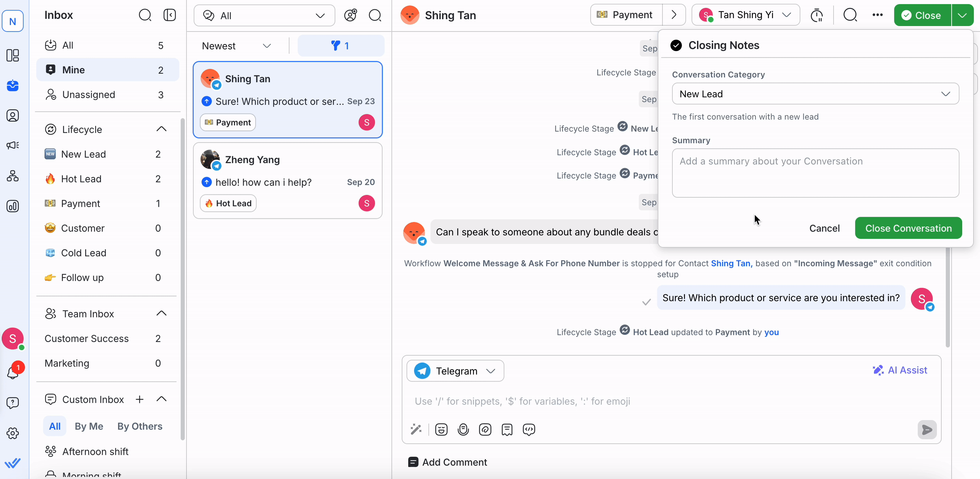980x479 pixels.
Task: Open Zheng Yang conversation card
Action: click(288, 180)
